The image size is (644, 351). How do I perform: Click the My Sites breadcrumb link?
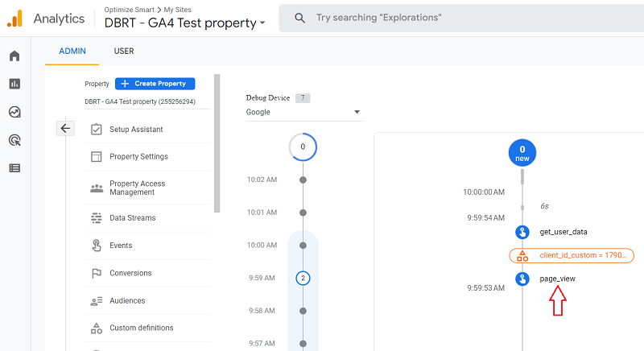click(x=177, y=10)
